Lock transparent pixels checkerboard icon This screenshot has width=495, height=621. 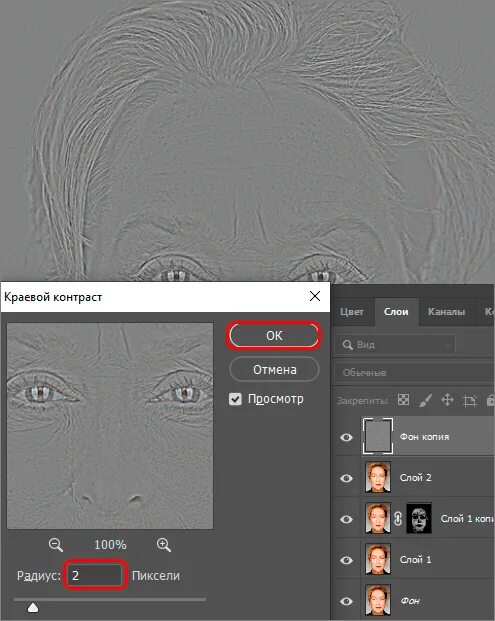(403, 400)
